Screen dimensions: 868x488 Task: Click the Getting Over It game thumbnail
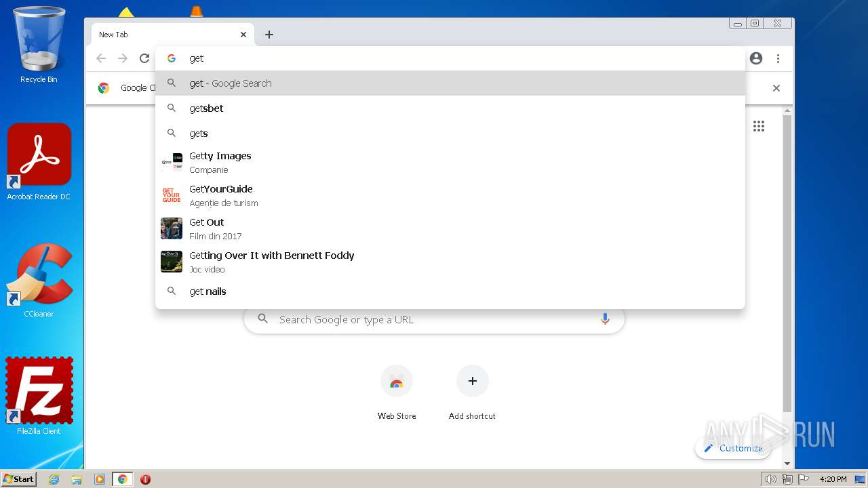(x=172, y=262)
